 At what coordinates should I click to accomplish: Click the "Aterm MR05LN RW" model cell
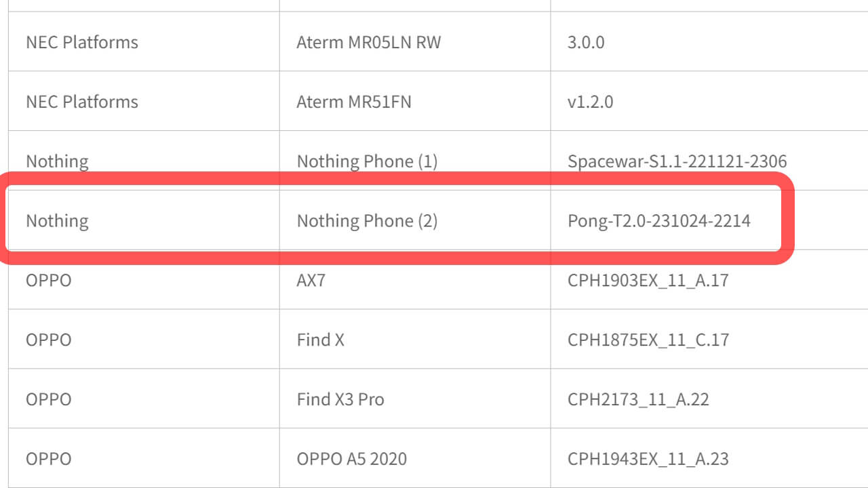click(x=368, y=42)
